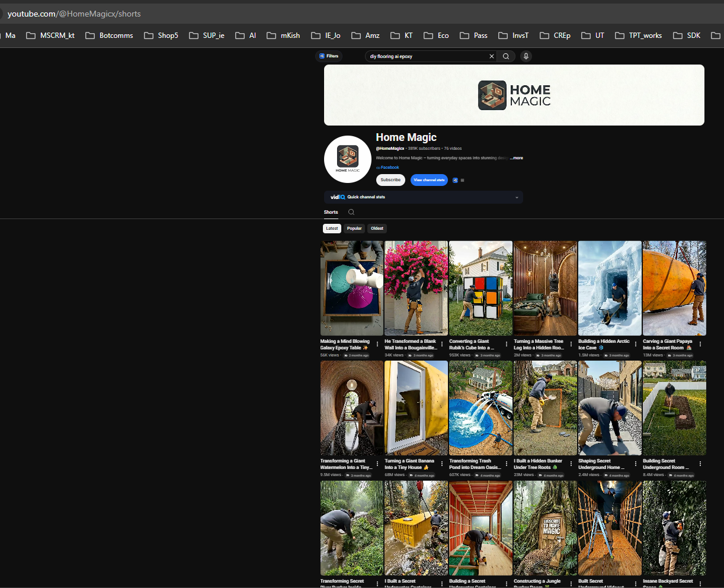Open the CREp bookmarks folder dropdown
The width and height of the screenshot is (724, 588).
[555, 36]
